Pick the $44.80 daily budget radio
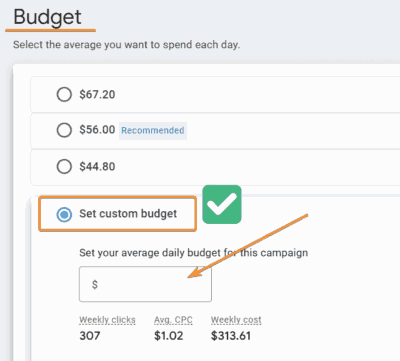The height and width of the screenshot is (361, 400). [64, 166]
